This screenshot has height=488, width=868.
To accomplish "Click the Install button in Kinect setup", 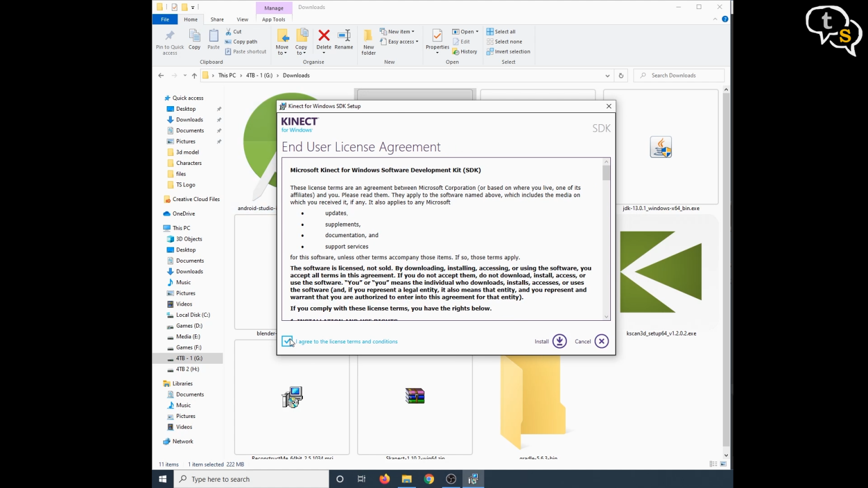I will pyautogui.click(x=550, y=341).
